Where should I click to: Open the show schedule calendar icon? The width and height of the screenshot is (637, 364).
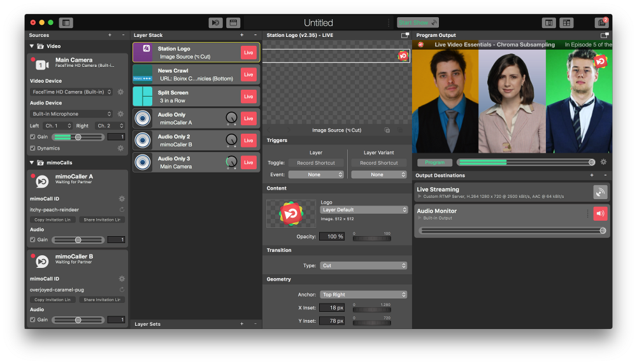tap(233, 23)
